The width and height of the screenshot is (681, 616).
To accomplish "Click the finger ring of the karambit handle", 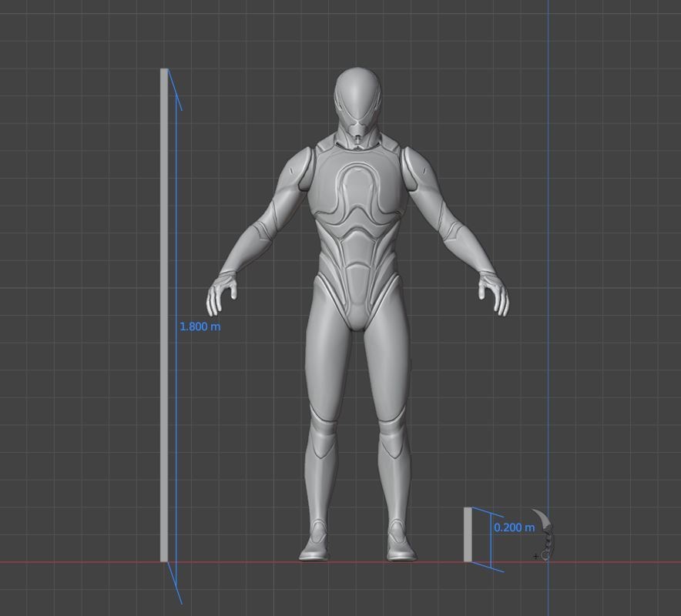I will tap(545, 555).
